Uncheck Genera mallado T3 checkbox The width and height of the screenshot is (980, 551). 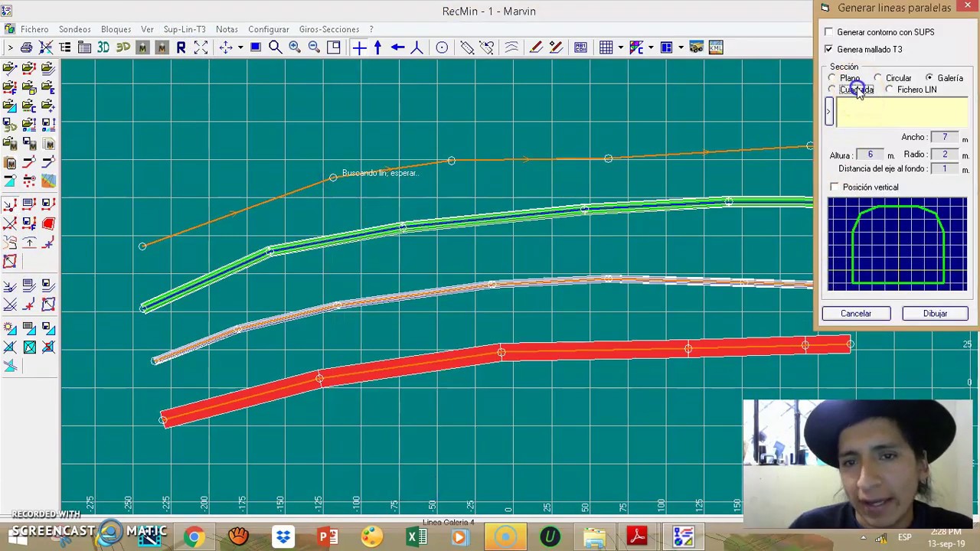pos(828,49)
